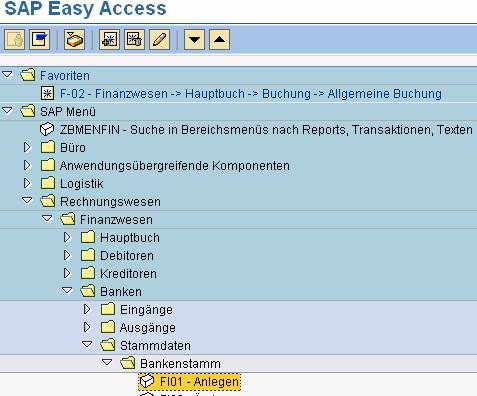Expand Anwendungsübergreifende Komponenten arrow
This screenshot has width=477, height=396.
27,165
